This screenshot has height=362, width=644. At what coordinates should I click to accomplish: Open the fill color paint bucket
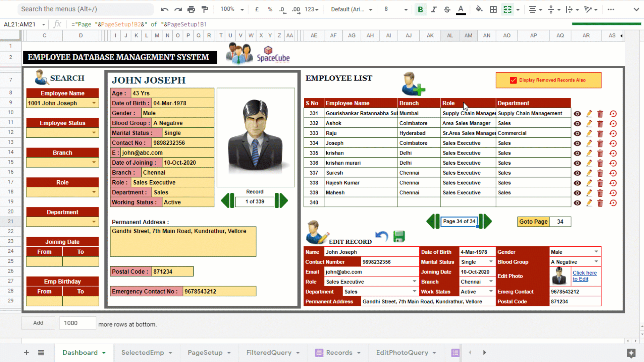click(x=479, y=9)
